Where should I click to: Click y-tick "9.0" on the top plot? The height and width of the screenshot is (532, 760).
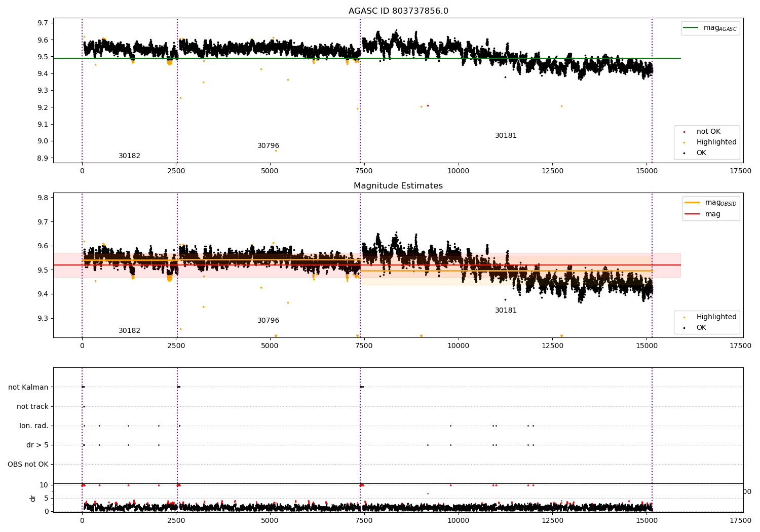(x=44, y=141)
